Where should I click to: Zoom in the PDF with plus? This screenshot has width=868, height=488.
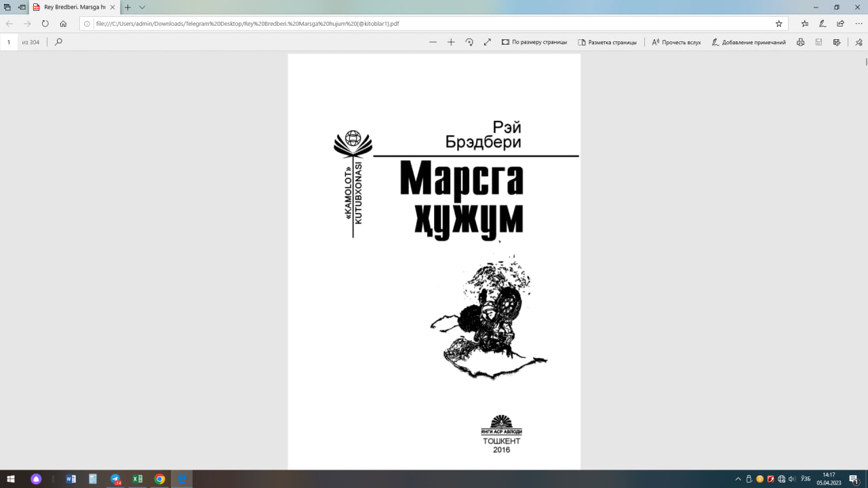coord(451,42)
